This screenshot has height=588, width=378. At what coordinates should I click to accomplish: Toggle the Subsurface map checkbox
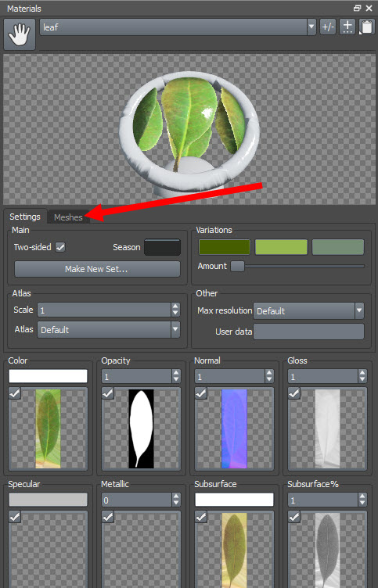201,517
